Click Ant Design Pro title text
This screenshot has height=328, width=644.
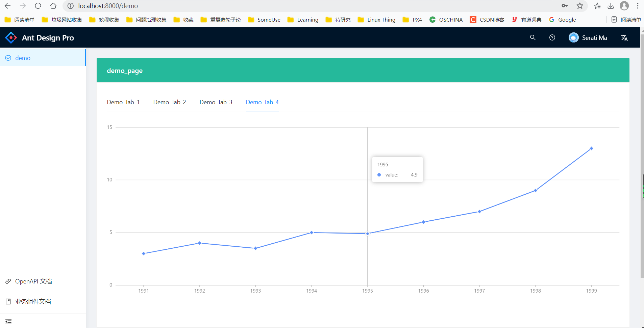tap(48, 38)
